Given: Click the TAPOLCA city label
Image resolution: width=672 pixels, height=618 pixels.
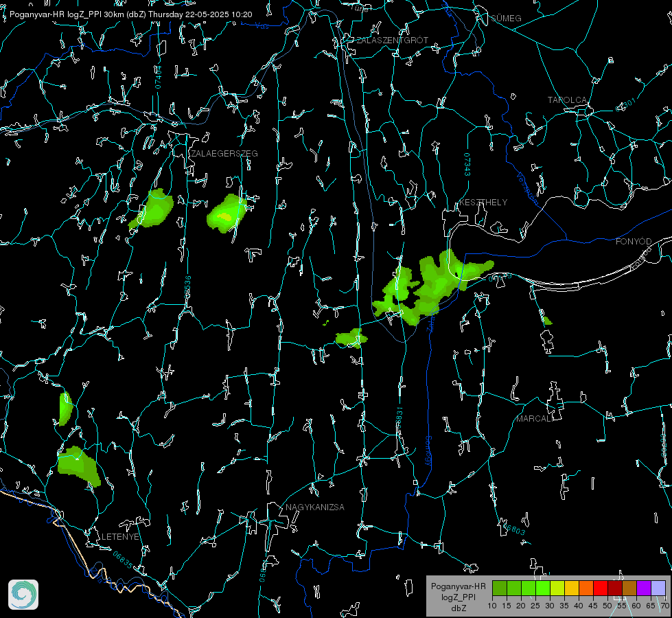Looking at the screenshot, I should tap(568, 100).
